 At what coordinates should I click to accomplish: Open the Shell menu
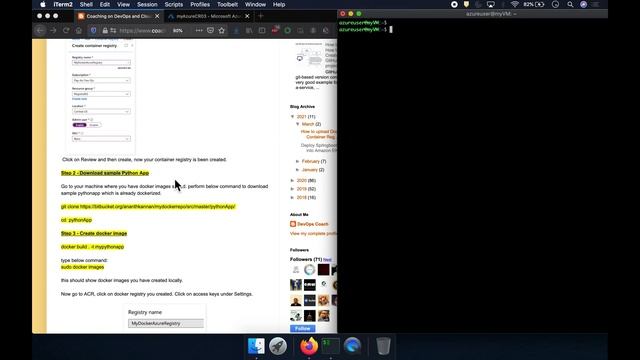(x=86, y=4)
